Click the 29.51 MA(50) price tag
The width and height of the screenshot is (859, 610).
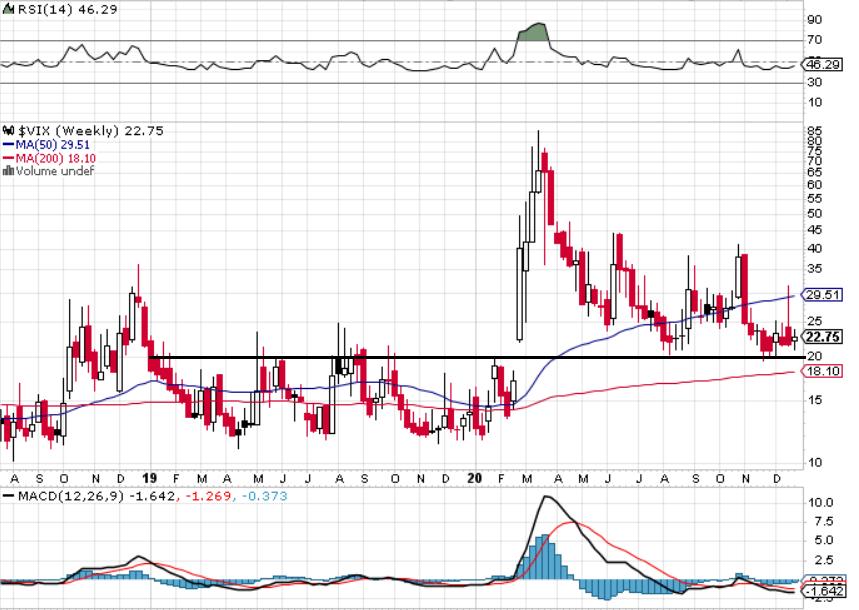(x=822, y=295)
